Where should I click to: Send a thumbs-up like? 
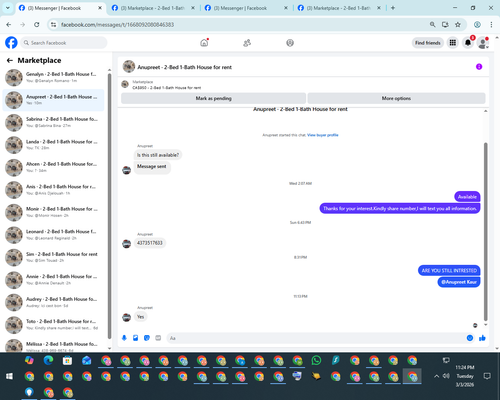click(x=482, y=338)
